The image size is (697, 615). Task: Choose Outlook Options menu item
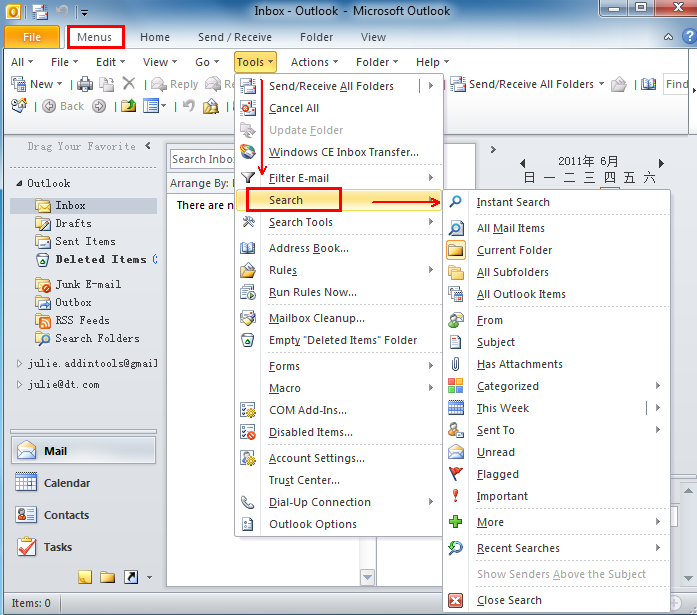point(339,524)
